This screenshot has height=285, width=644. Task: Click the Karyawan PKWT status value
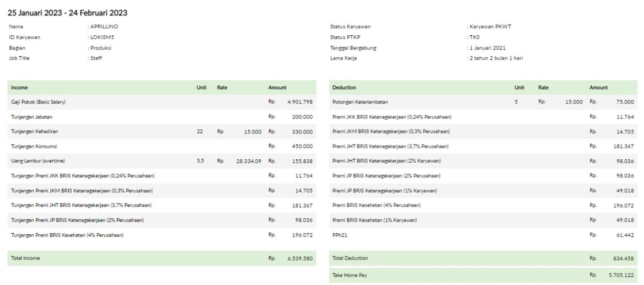[490, 26]
